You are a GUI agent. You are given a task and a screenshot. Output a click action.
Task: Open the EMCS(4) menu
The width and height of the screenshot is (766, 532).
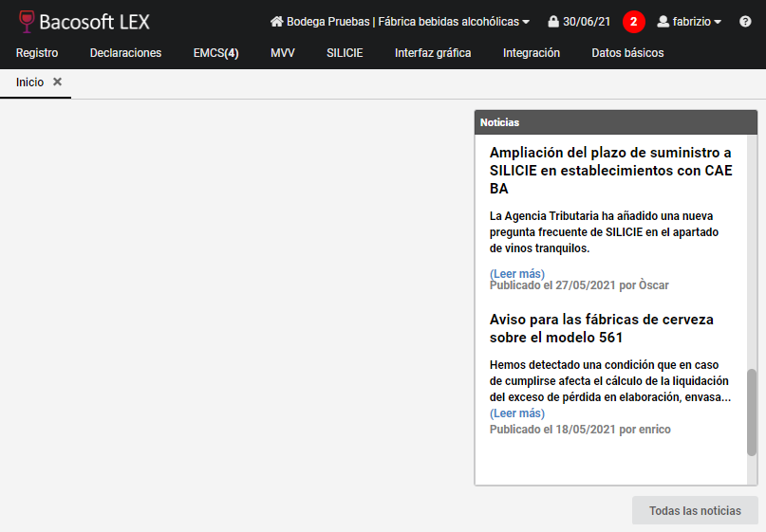pyautogui.click(x=215, y=53)
